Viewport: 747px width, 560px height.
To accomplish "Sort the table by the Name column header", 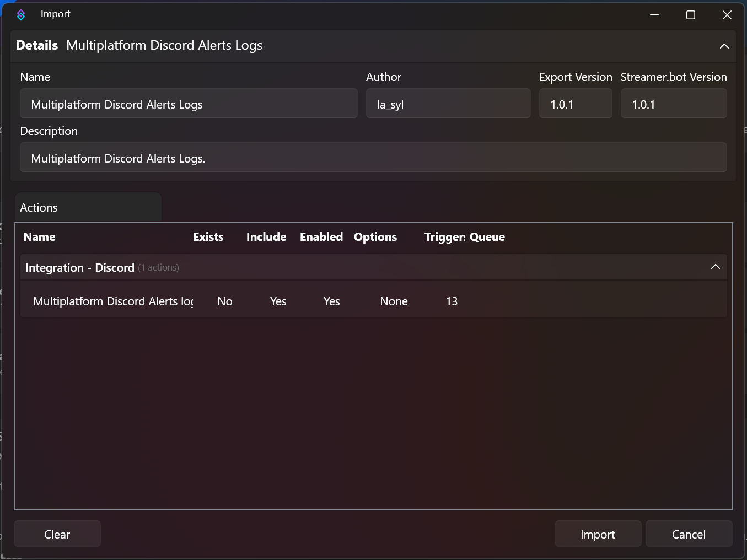I will coord(39,237).
